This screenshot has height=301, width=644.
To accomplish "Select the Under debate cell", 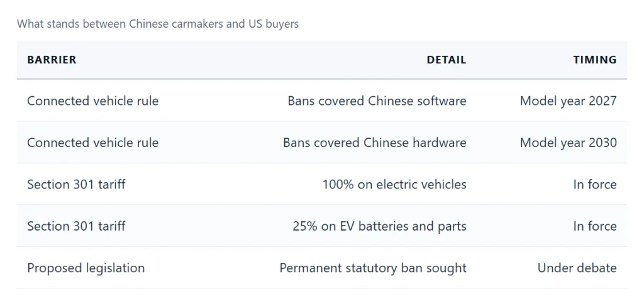I will (577, 268).
